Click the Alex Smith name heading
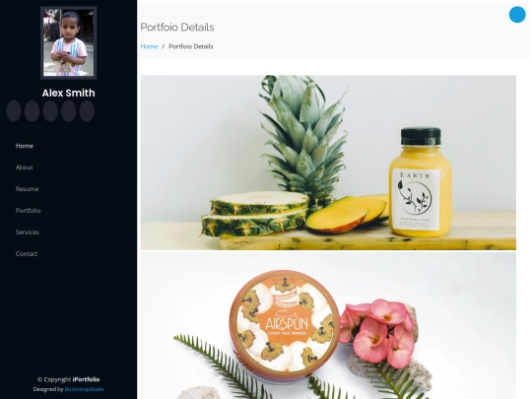Screen dimensions: 532x399 click(x=69, y=93)
